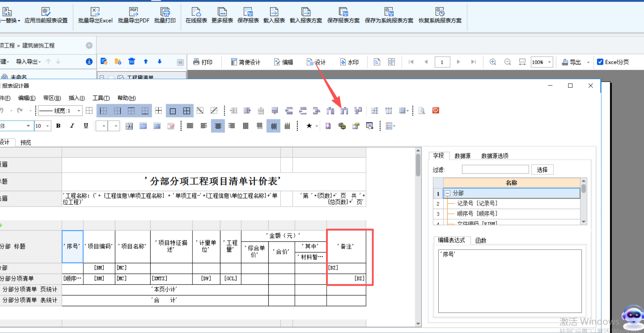Zoom in using the magnifier plus icon

(x=493, y=62)
